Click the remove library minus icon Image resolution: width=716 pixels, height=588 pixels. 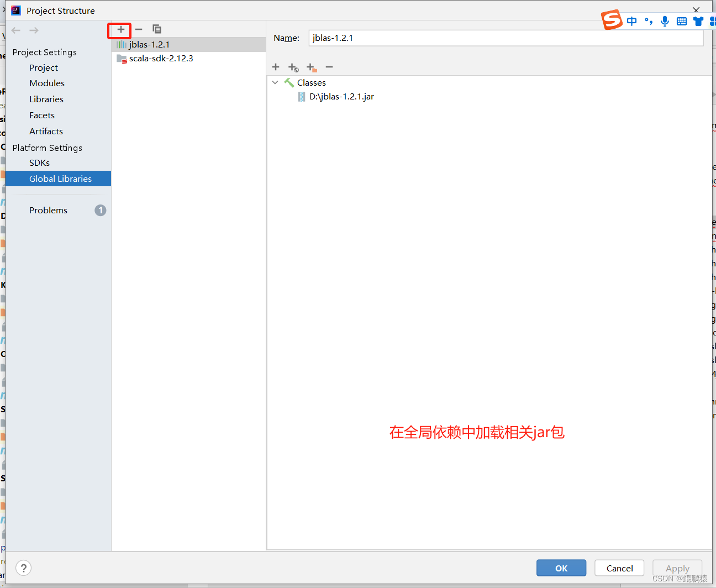coord(138,29)
